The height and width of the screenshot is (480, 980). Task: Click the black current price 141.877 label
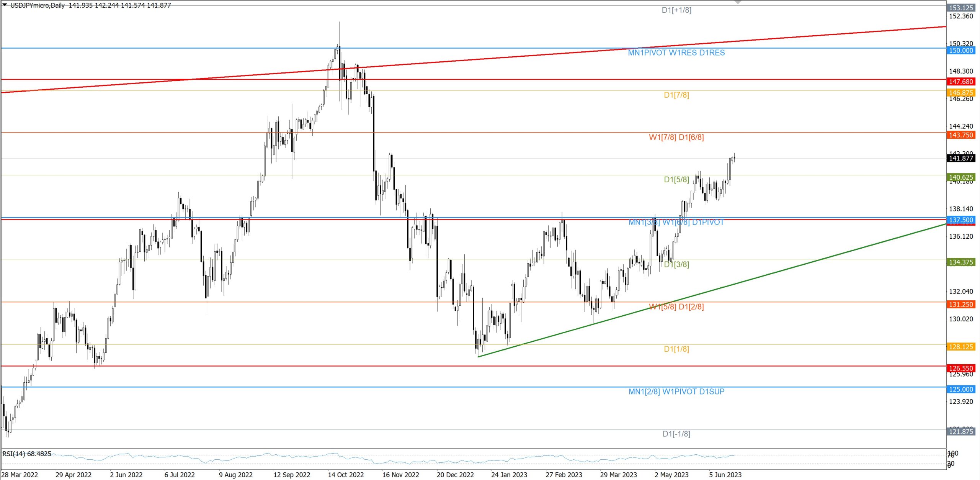coord(961,158)
